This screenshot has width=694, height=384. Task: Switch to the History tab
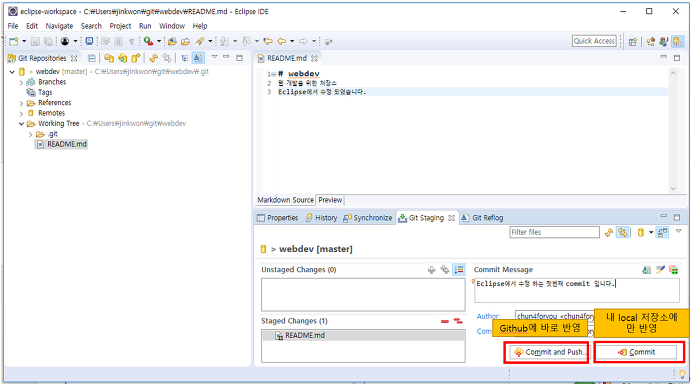click(321, 218)
